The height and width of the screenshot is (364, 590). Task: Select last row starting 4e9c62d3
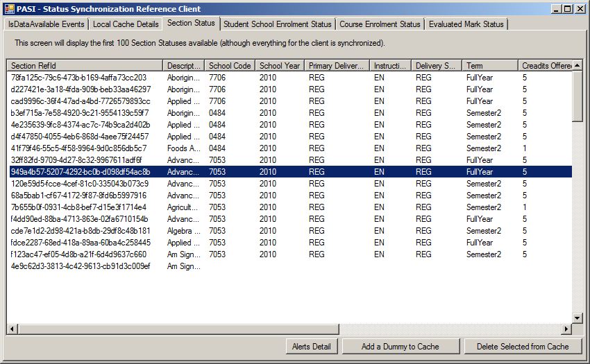coord(80,266)
